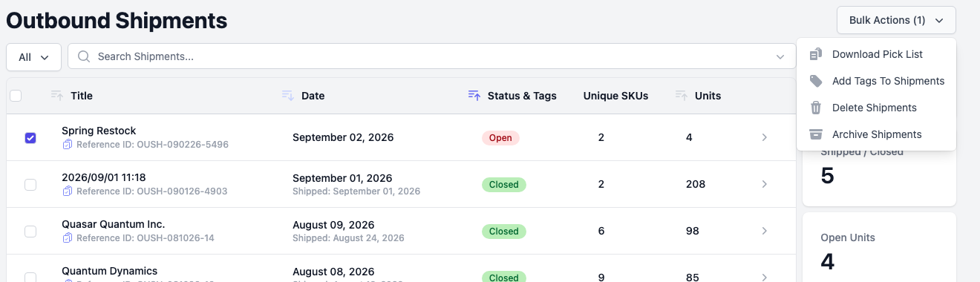Click the archive box icon
Viewport: 980px width, 282px height.
coord(816,134)
